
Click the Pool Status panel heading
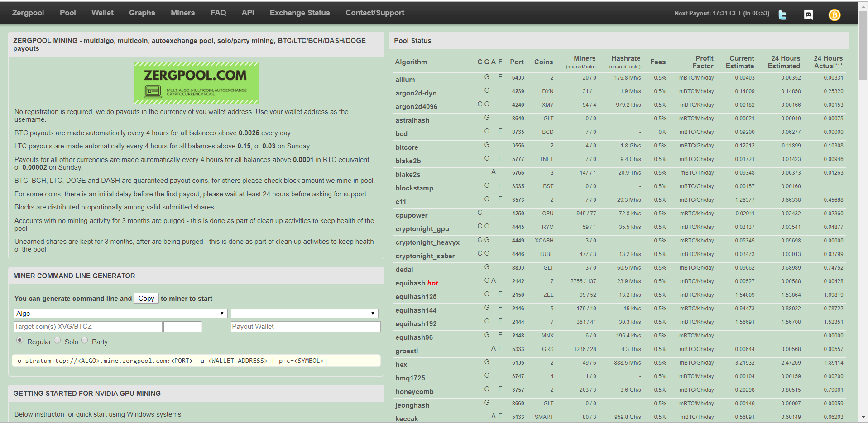412,40
